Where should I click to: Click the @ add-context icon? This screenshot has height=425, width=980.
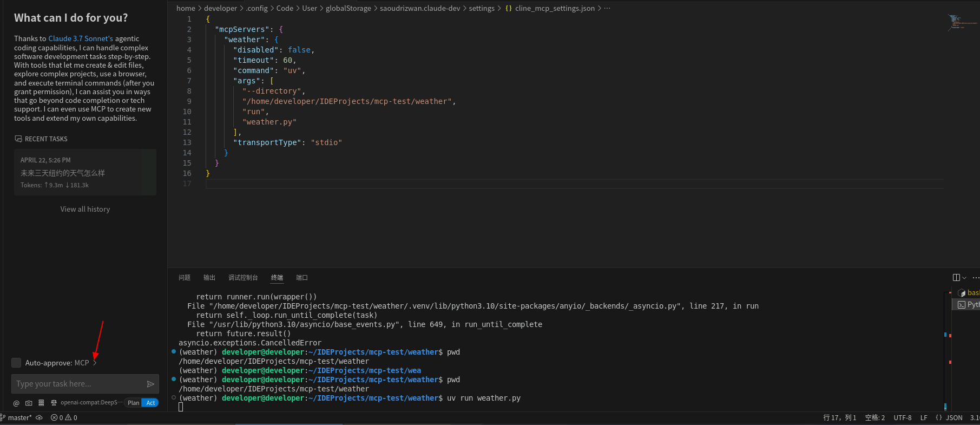coord(16,403)
